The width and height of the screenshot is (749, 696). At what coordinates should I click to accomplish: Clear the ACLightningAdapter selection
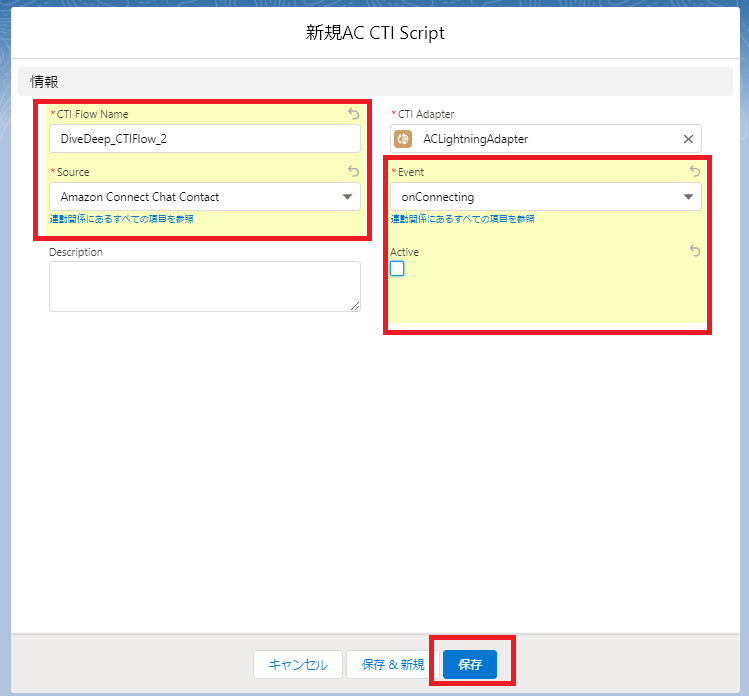pos(688,139)
